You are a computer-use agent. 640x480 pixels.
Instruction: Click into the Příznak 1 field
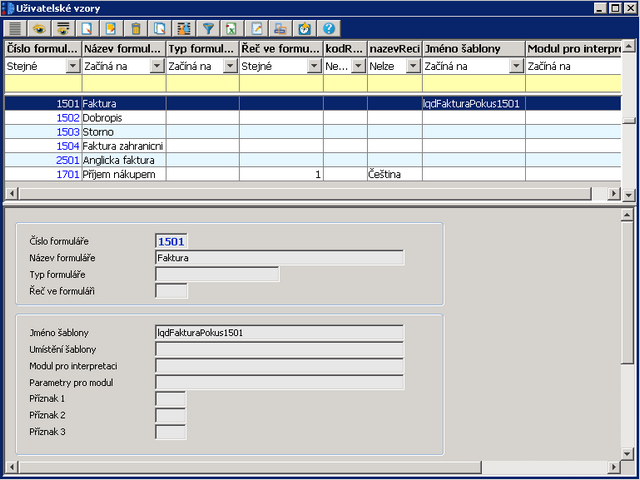coord(171,399)
